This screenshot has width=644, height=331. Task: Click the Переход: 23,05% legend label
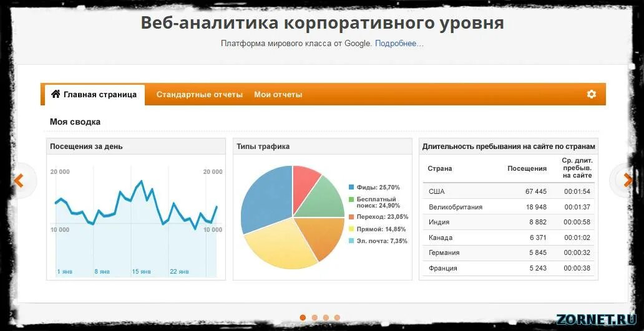[383, 217]
